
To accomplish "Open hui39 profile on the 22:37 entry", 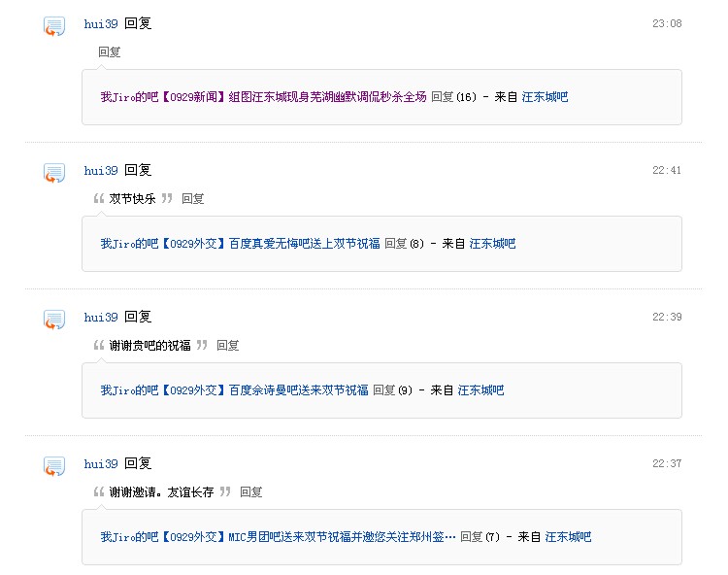I will point(101,464).
